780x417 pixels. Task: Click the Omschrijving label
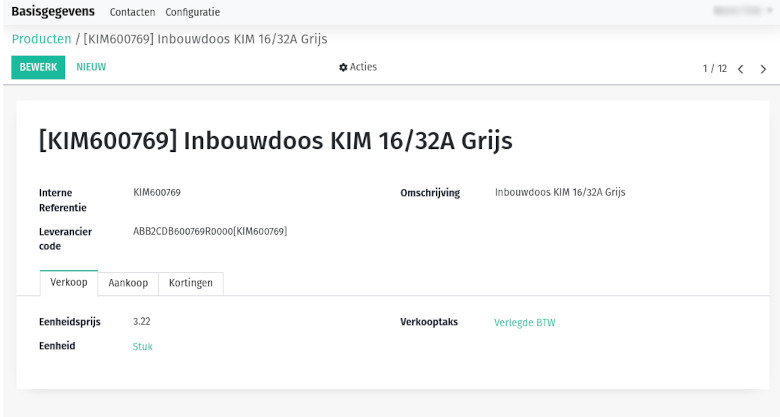pos(430,193)
